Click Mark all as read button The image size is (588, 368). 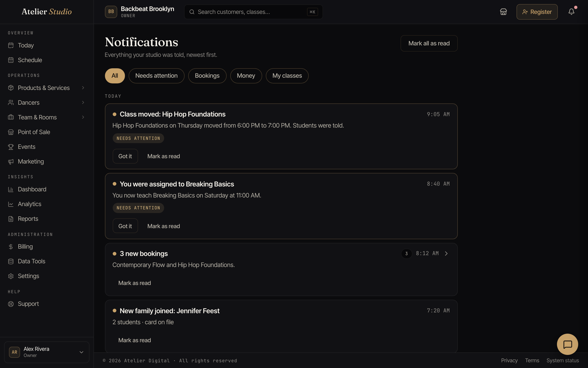point(429,43)
